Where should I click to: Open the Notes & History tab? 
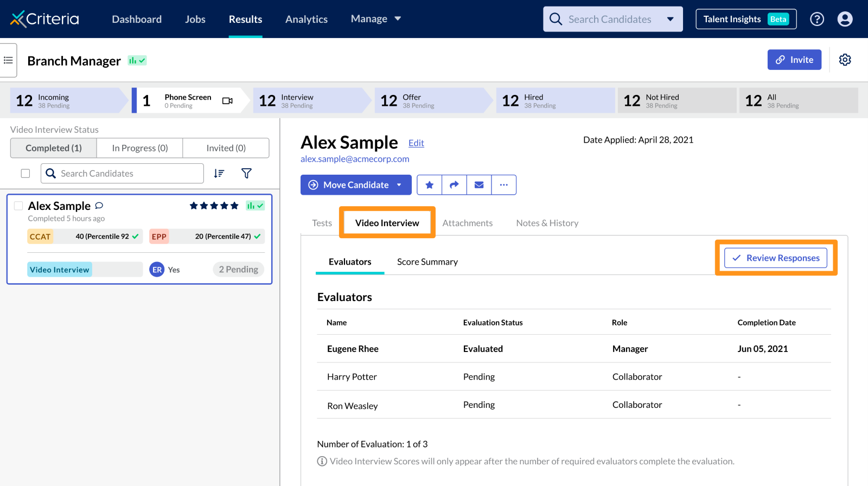(x=547, y=223)
